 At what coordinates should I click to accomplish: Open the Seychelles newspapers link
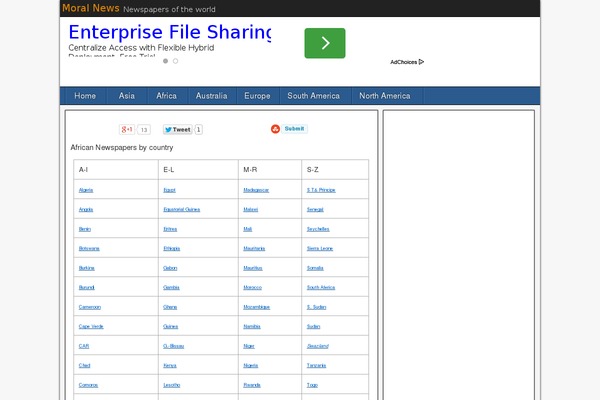[x=318, y=229]
